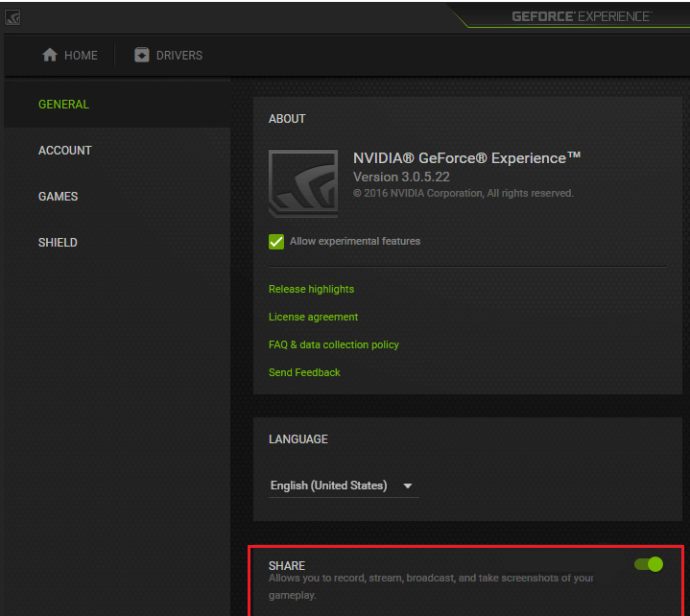Click the NVIDIA logo in window corner
This screenshot has width=690, height=616.
coord(12,16)
